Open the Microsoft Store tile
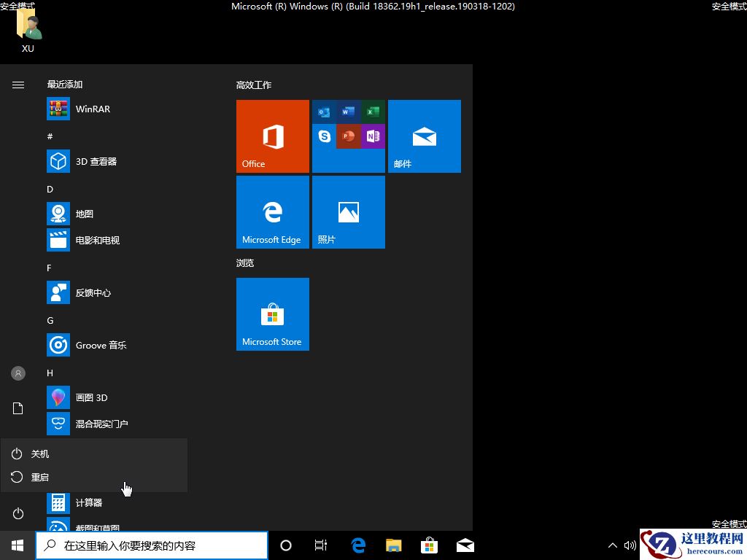 click(x=273, y=314)
